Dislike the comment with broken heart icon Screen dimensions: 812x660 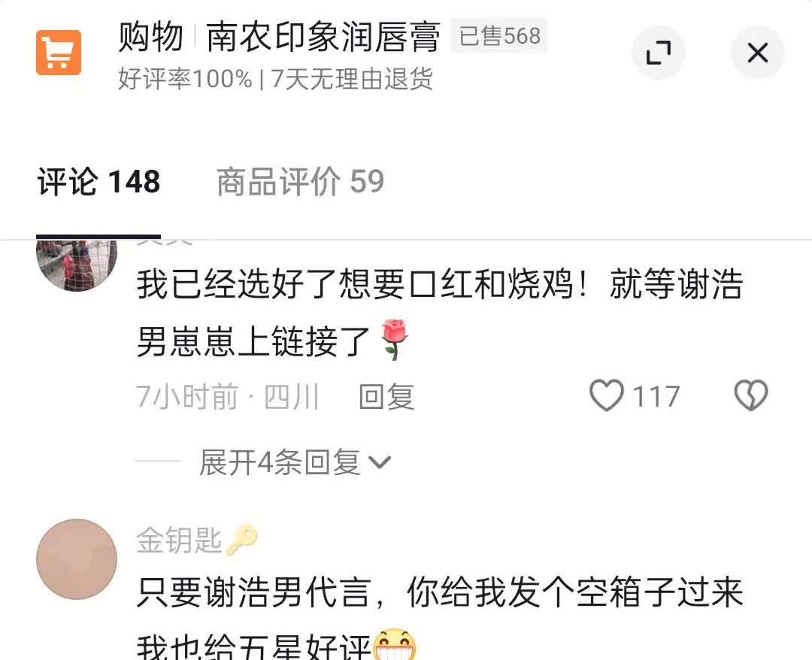click(751, 396)
